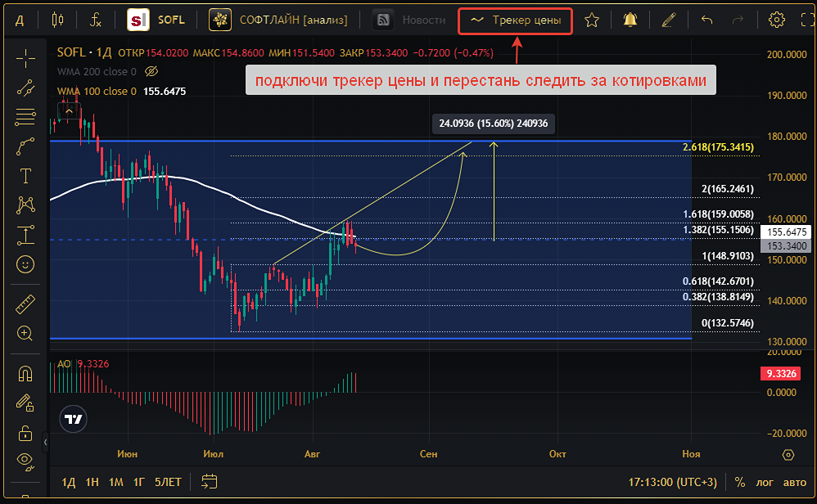Create an alert with the bell icon
817x504 pixels.
[x=630, y=20]
